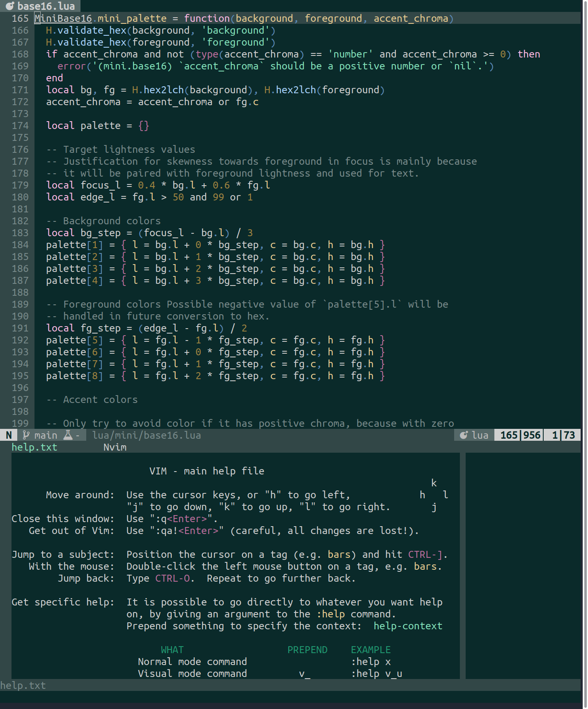This screenshot has height=709, width=588.
Task: Switch to the base16.lua tab
Action: click(45, 6)
